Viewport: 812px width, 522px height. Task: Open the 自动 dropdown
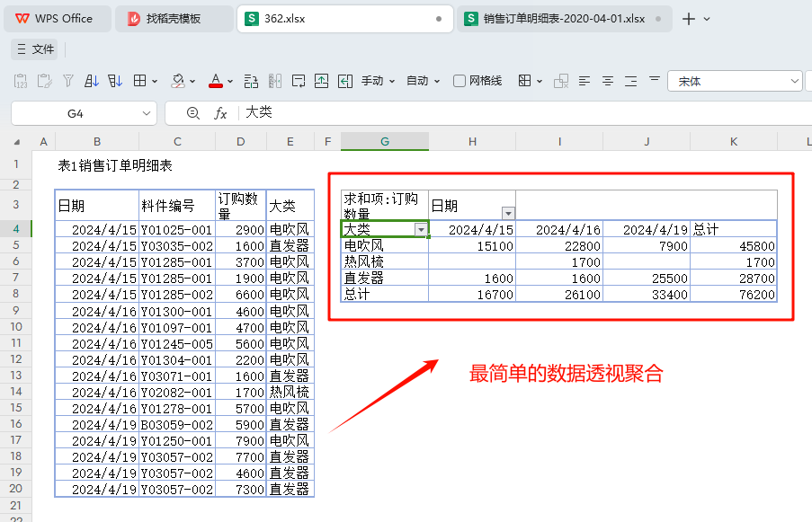pos(424,81)
